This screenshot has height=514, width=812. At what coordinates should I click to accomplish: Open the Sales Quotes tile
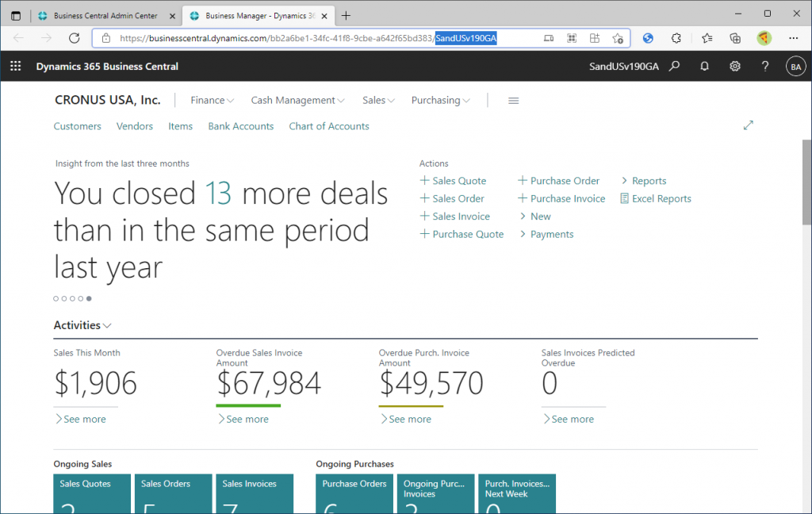92,494
